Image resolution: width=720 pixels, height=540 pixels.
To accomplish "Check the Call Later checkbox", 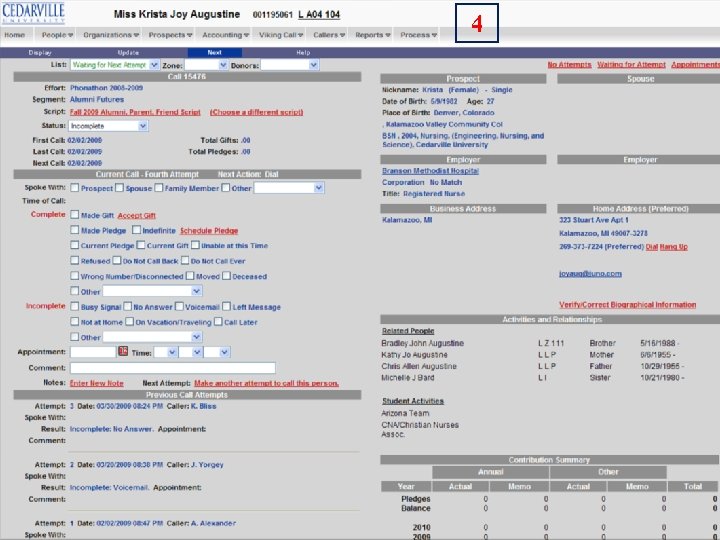I will tap(218, 321).
